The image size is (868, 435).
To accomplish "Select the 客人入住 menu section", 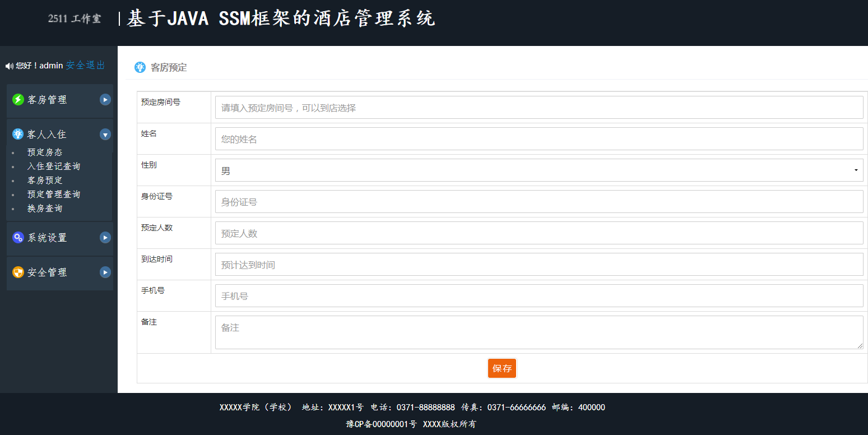I will (x=60, y=135).
